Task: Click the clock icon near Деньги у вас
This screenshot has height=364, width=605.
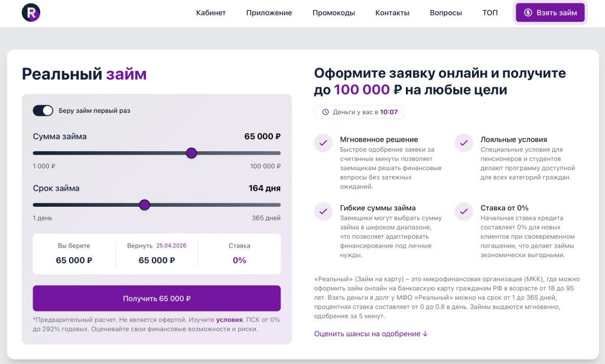Action: (x=326, y=112)
